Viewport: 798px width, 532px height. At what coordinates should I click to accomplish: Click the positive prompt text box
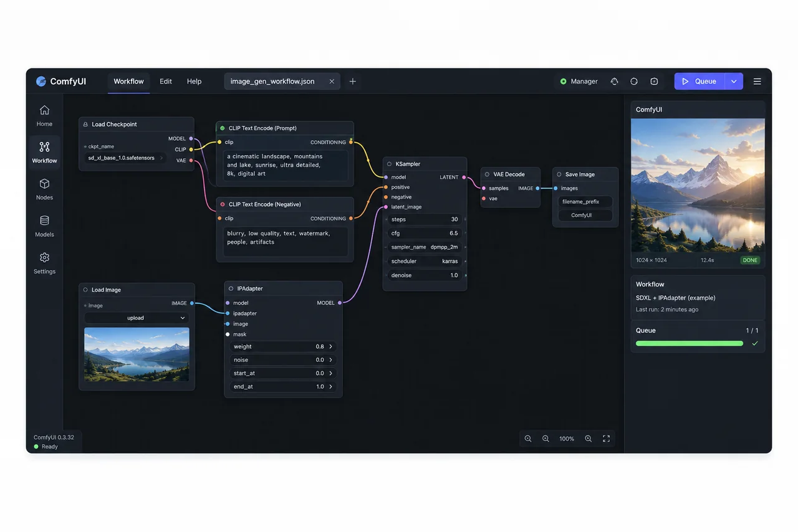[286, 166]
